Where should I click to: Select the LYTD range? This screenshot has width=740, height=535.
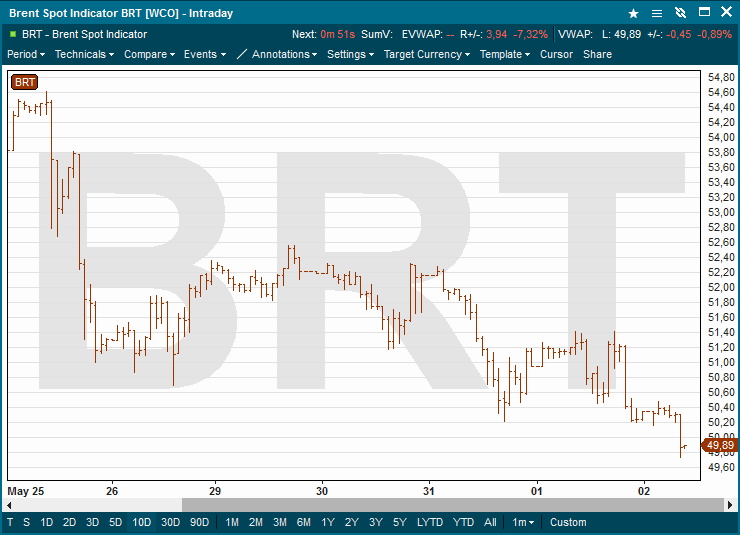point(430,522)
